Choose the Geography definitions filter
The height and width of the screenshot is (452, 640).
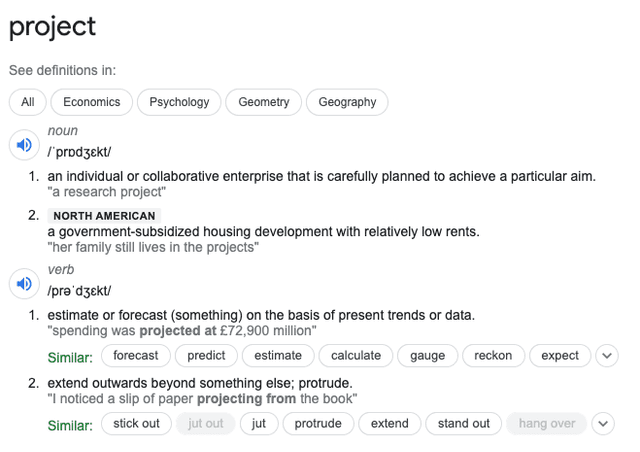coord(347,102)
